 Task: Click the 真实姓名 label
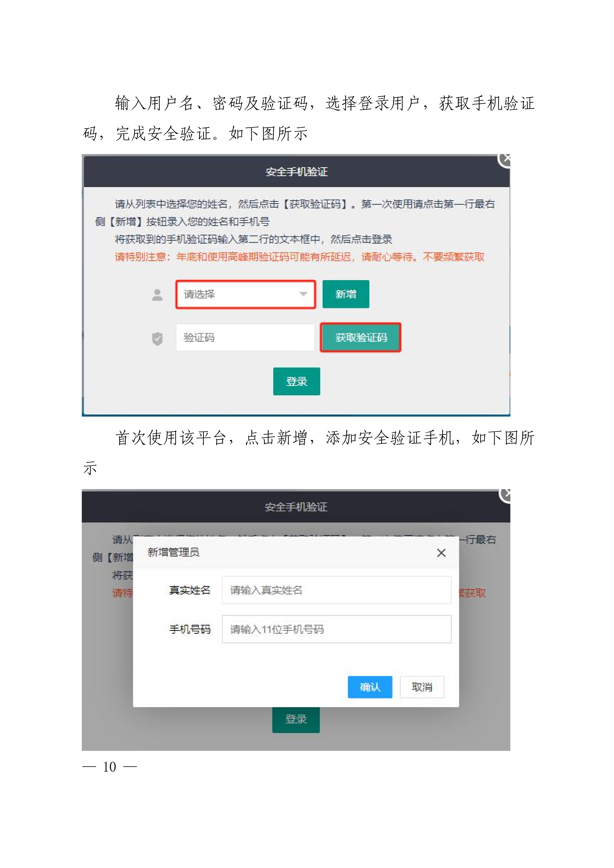pyautogui.click(x=189, y=590)
